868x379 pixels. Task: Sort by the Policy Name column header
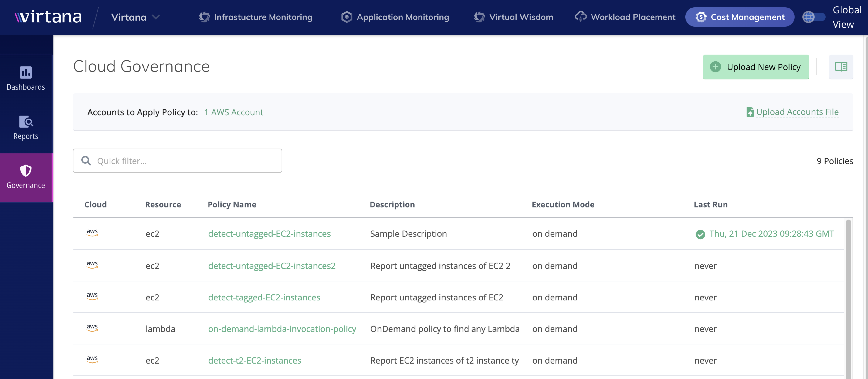(x=232, y=205)
